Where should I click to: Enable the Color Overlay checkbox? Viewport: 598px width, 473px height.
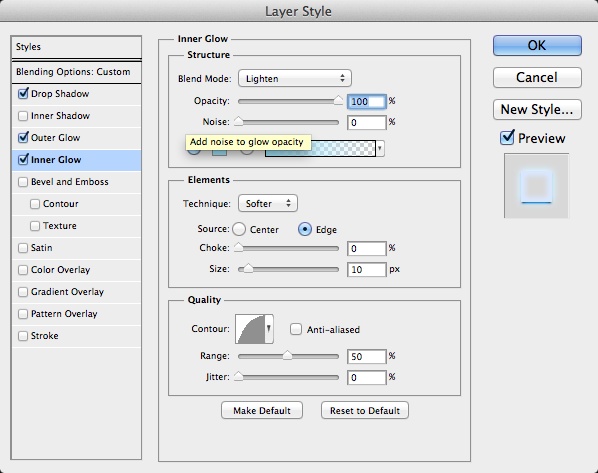click(23, 270)
